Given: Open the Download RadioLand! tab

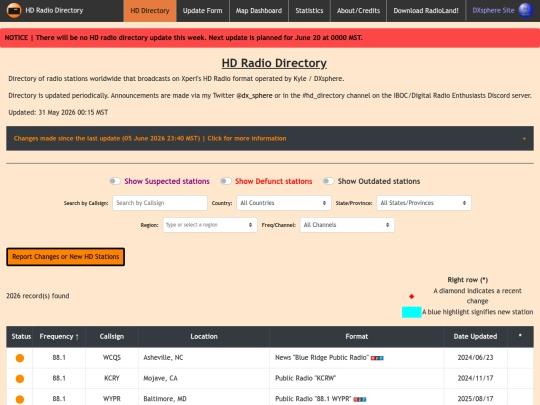Looking at the screenshot, I should pyautogui.click(x=426, y=11).
